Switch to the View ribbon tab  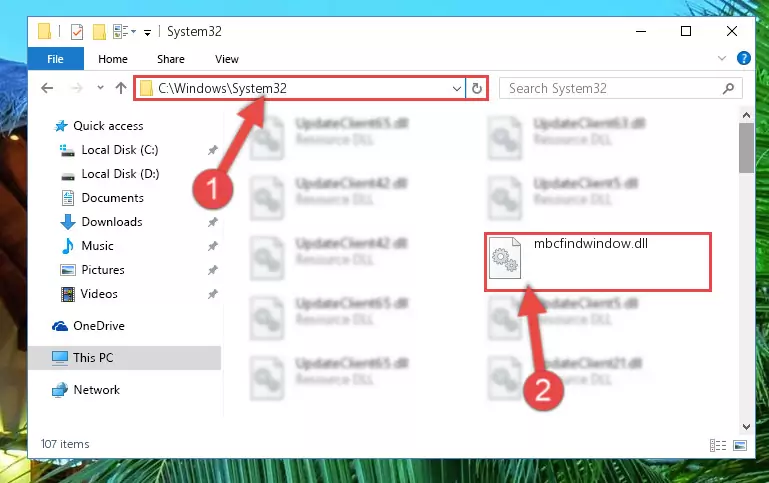(x=227, y=59)
